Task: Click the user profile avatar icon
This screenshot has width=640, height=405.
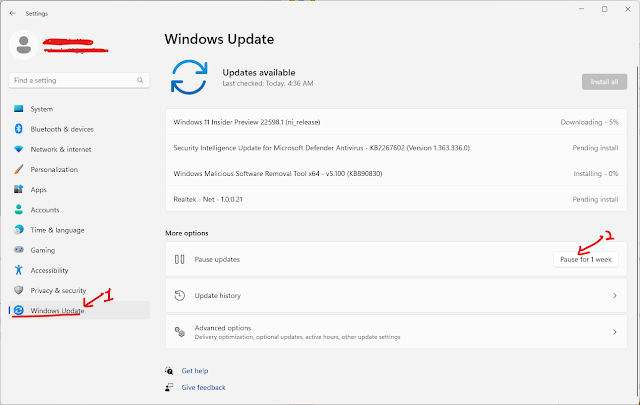Action: coord(24,45)
